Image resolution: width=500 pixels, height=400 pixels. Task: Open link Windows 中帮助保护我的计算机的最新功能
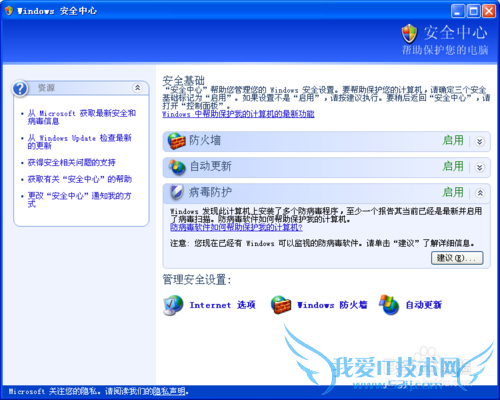point(238,114)
